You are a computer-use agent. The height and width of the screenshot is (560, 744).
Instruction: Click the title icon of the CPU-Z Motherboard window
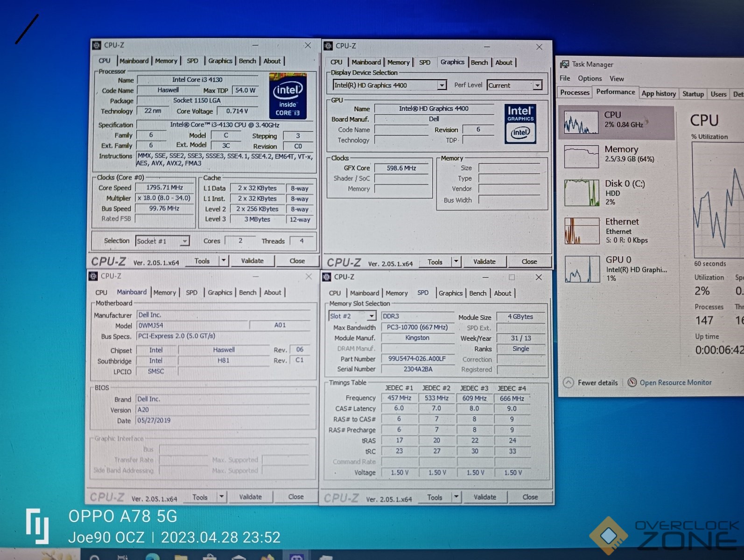[93, 276]
